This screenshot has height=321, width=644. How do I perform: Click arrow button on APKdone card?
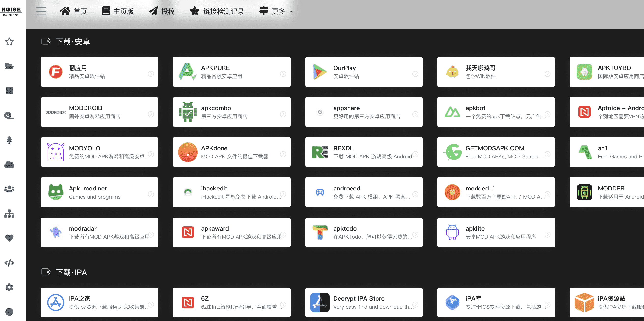(283, 154)
